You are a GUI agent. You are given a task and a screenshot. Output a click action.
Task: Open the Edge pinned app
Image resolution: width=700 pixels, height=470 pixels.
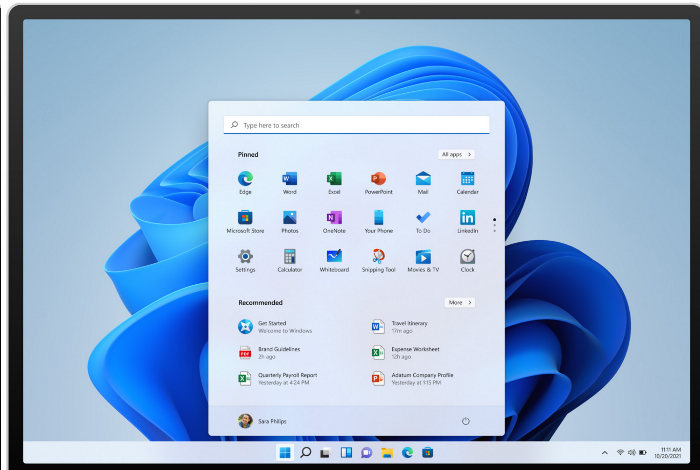click(245, 183)
